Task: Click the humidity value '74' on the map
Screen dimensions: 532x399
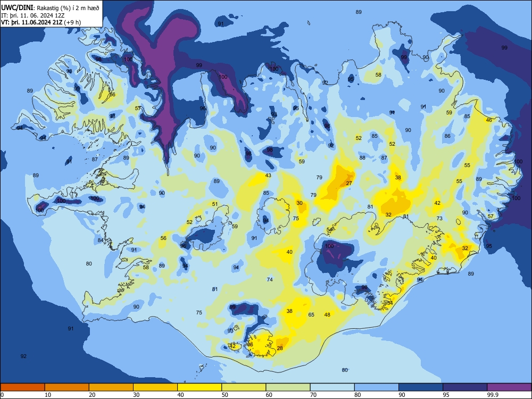Action: click(270, 280)
